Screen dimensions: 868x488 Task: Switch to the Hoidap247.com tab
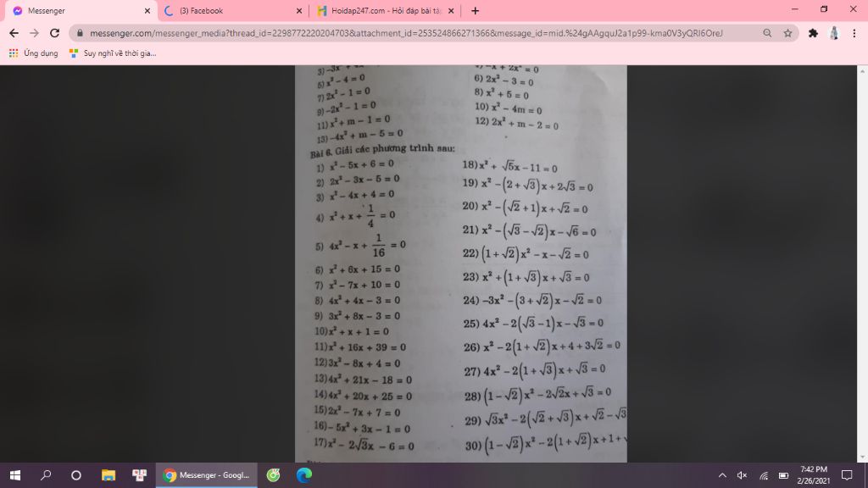tap(386, 10)
